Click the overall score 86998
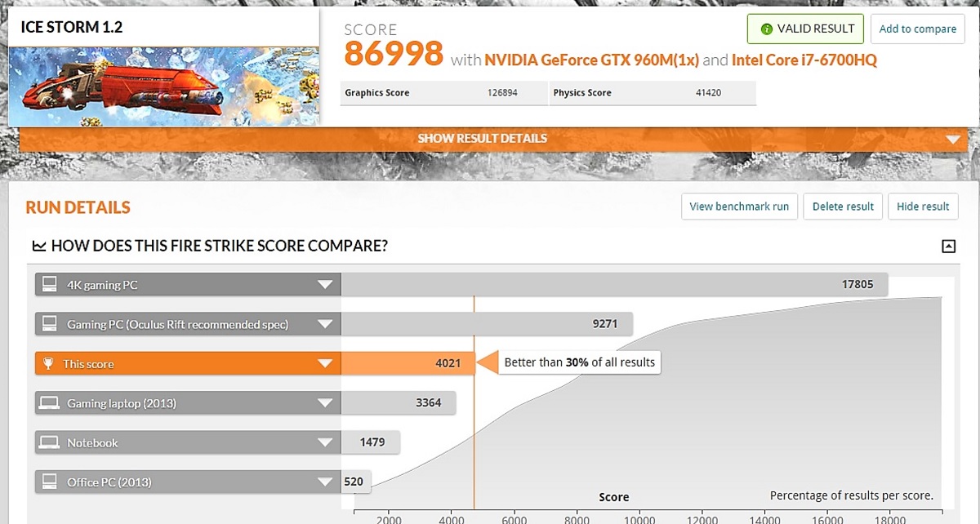Viewport: 980px width, 524px height. (x=394, y=54)
